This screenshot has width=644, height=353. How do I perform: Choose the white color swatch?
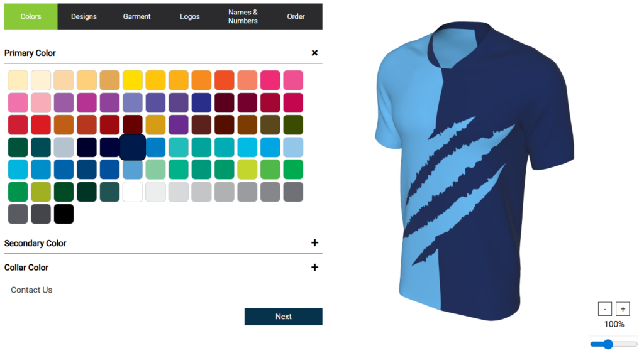pyautogui.click(x=133, y=192)
